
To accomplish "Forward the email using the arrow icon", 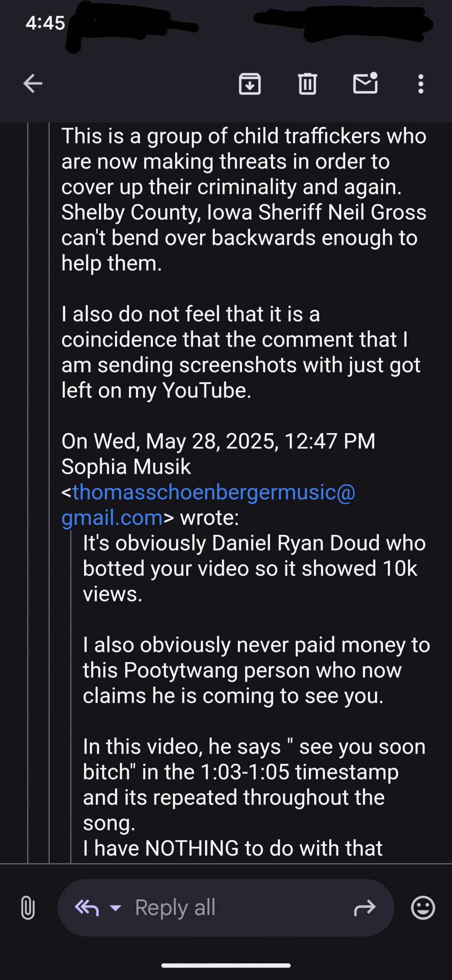I will tap(364, 908).
